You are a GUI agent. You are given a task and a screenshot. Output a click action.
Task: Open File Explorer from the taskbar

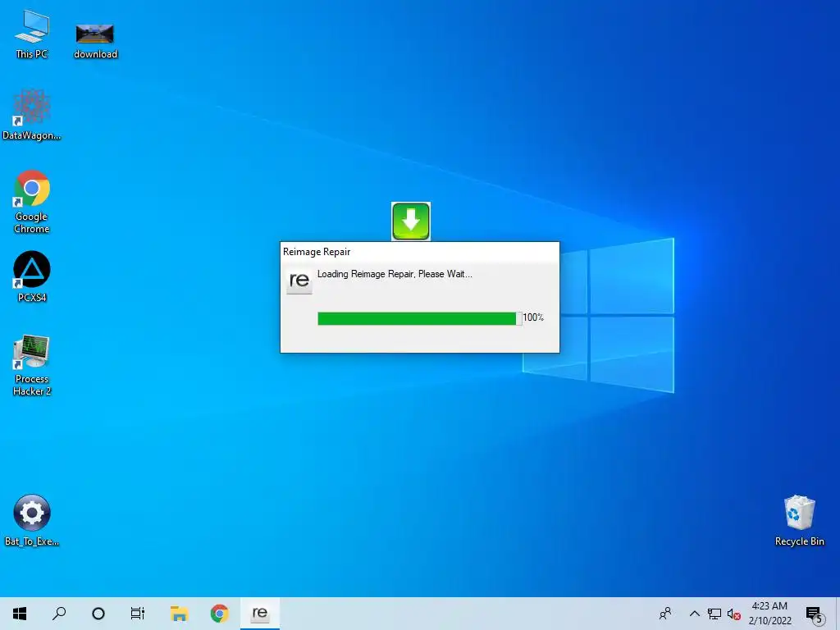(179, 614)
